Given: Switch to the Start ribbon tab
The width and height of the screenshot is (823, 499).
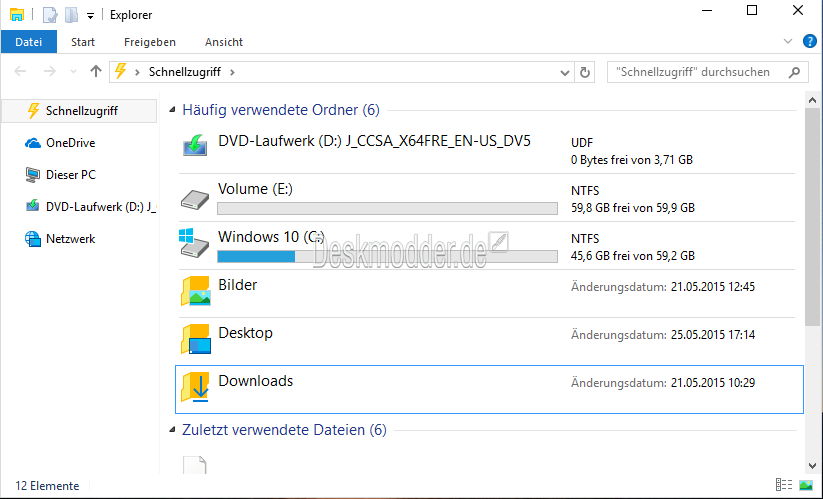Looking at the screenshot, I should pos(83,42).
